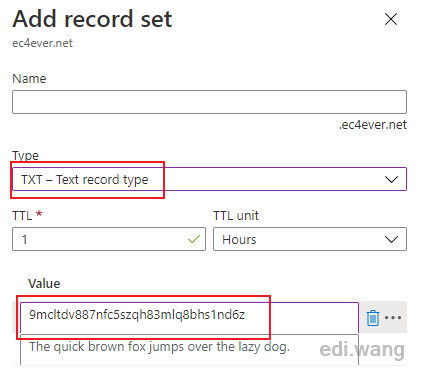Click the Name field label
Screen dimensions: 423x378
(29, 79)
